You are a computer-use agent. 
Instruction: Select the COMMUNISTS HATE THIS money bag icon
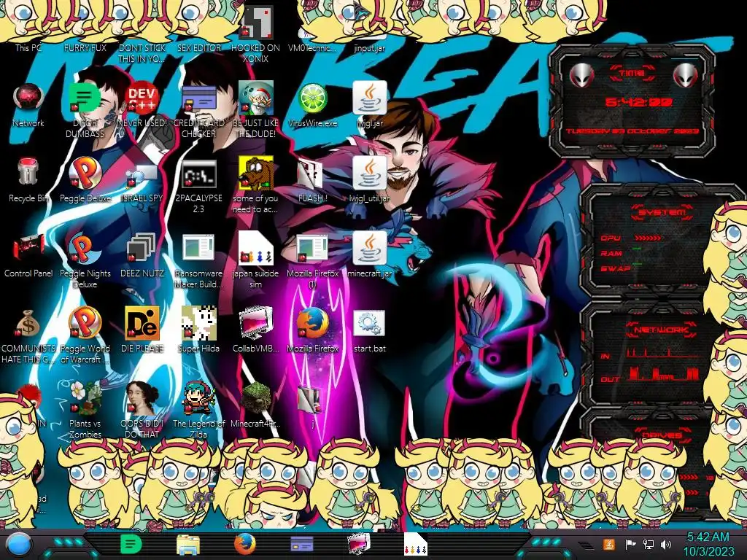point(28,324)
